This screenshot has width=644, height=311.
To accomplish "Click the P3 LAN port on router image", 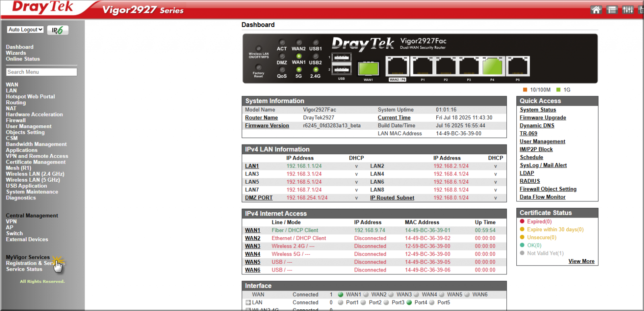I will (x=469, y=66).
